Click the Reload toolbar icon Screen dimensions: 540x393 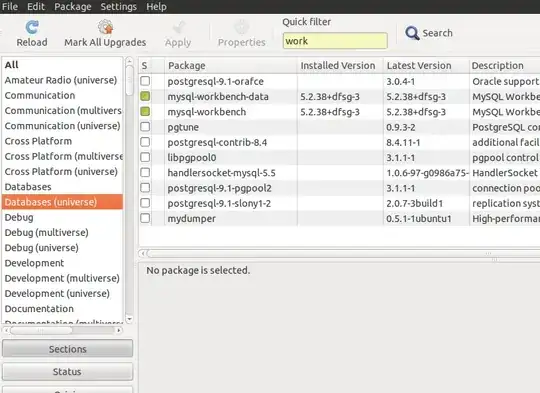click(x=32, y=27)
